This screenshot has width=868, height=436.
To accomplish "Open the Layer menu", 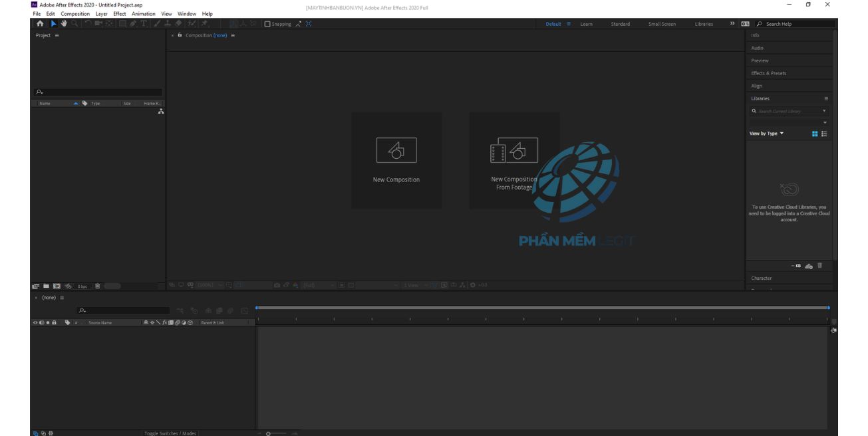I will tap(102, 14).
